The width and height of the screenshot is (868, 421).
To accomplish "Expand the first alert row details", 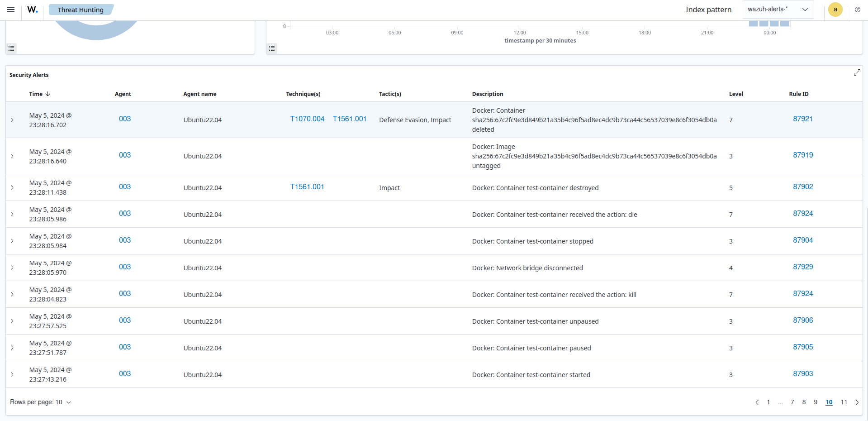I will (12, 120).
